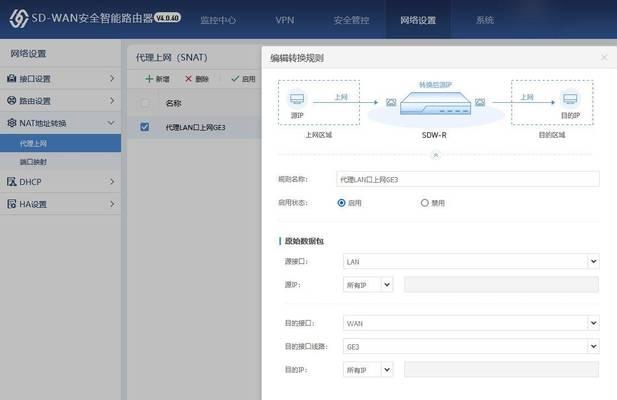Close the edit translation rule dialog
Image resolution: width=617 pixels, height=400 pixels.
(604, 58)
